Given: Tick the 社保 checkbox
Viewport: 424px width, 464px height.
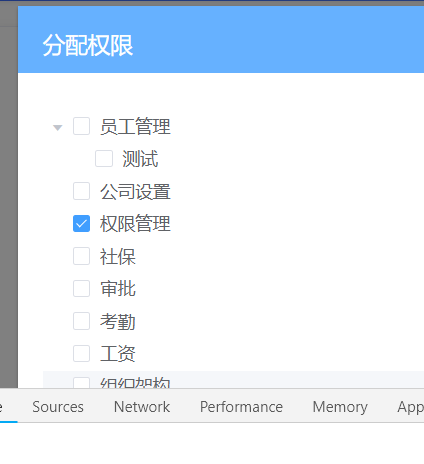Looking at the screenshot, I should 81,256.
